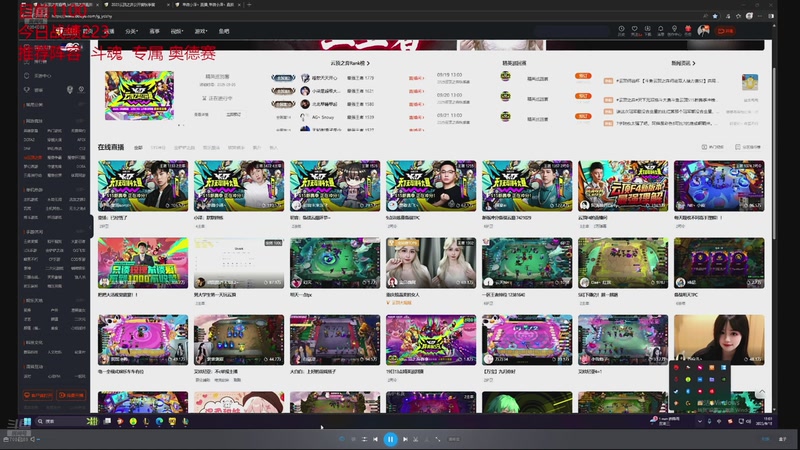The image size is (800, 450).
Task: Open the notifications bell icon
Action: click(x=661, y=30)
